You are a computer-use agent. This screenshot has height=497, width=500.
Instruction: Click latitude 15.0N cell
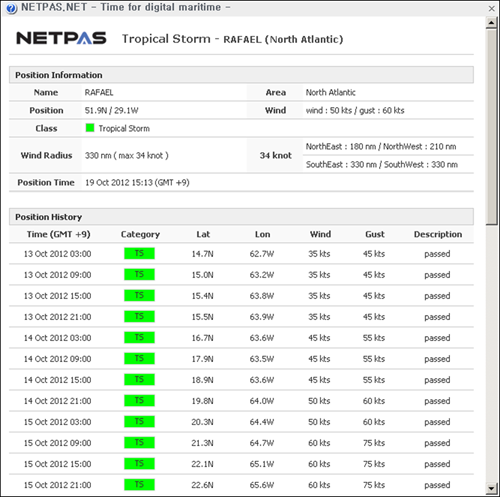[202, 275]
